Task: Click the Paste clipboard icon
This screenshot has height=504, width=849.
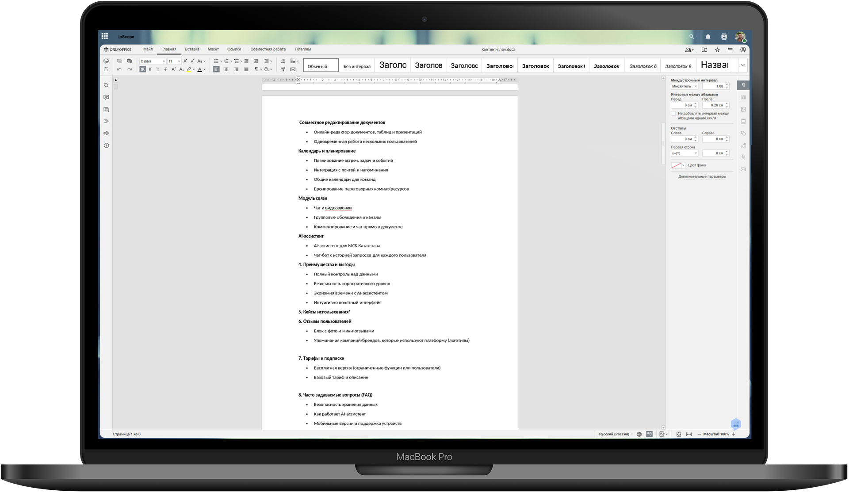Action: coord(129,61)
